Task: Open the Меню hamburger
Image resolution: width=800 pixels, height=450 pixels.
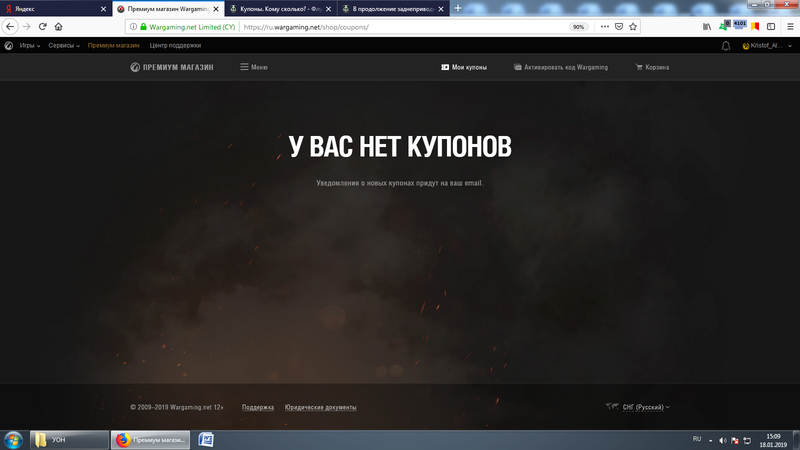Action: point(254,67)
